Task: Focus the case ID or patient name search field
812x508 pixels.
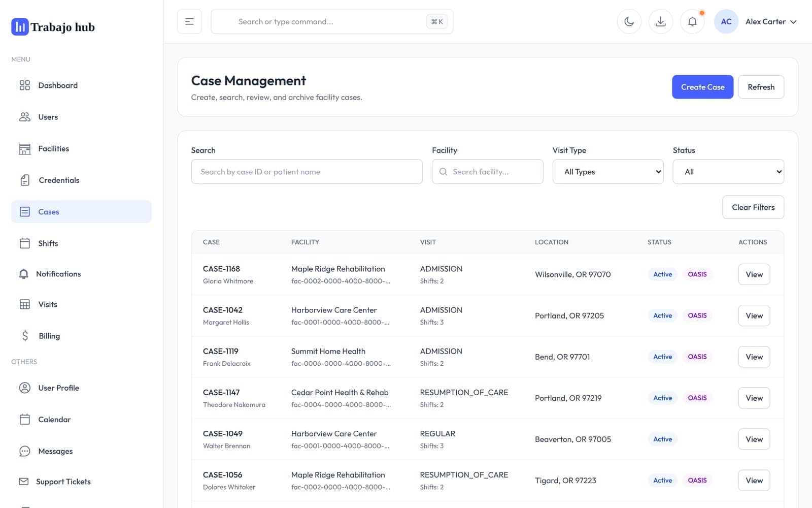Action: [x=307, y=172]
